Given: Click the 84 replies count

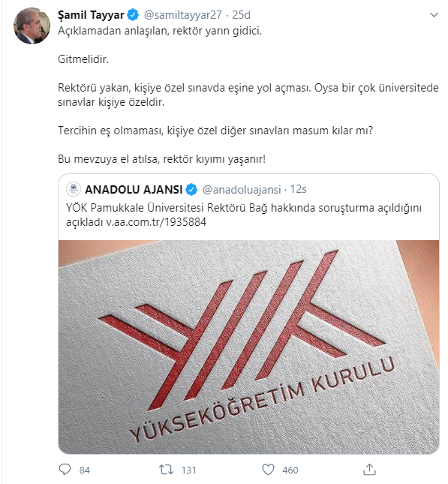Looking at the screenshot, I should pos(85,470).
